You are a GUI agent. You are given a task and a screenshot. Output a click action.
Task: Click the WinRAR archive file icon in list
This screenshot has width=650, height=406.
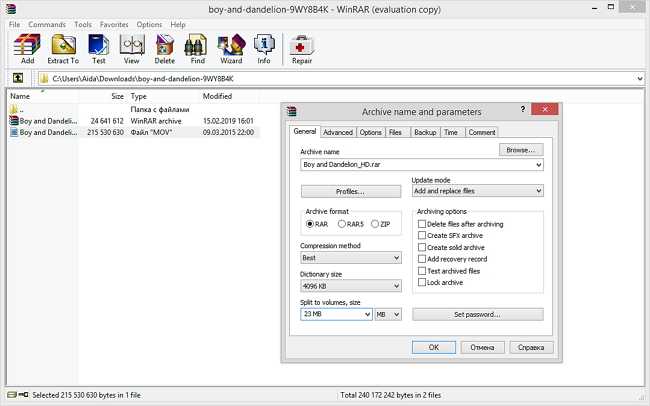(14, 121)
